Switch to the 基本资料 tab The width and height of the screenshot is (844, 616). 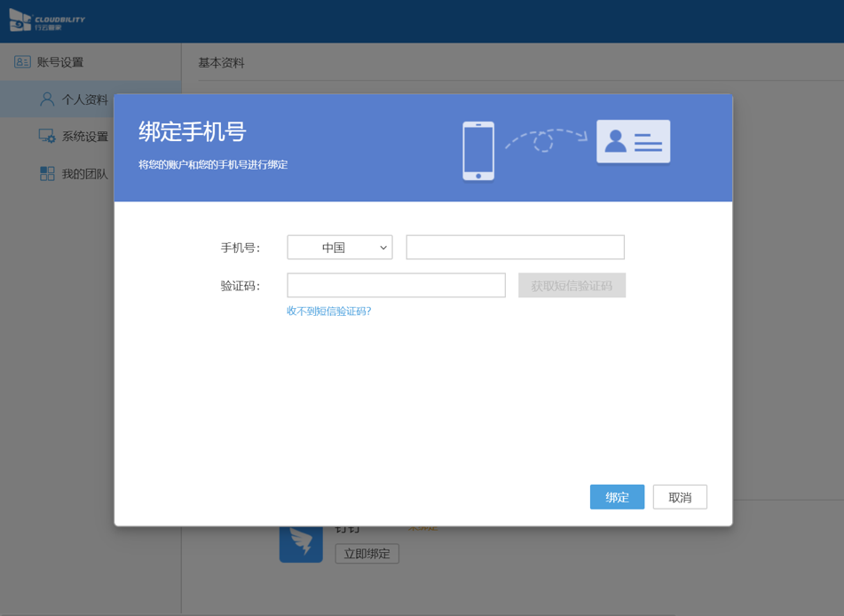point(221,63)
